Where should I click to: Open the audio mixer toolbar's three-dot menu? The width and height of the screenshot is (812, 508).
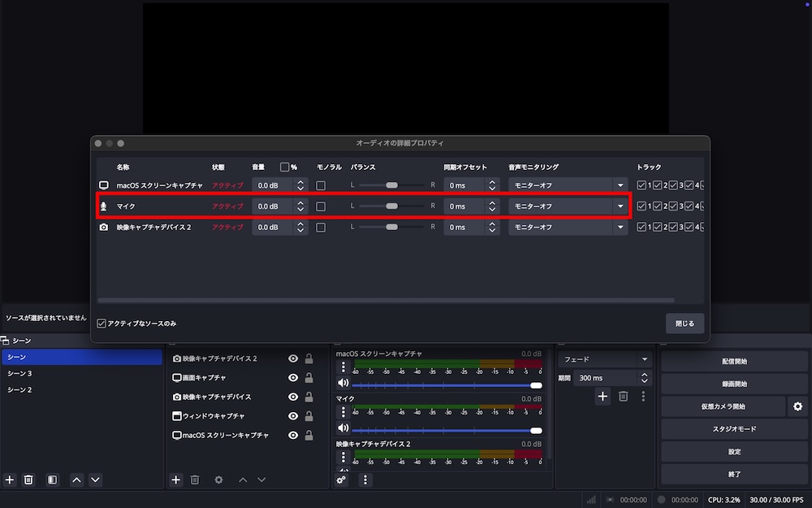coord(365,480)
